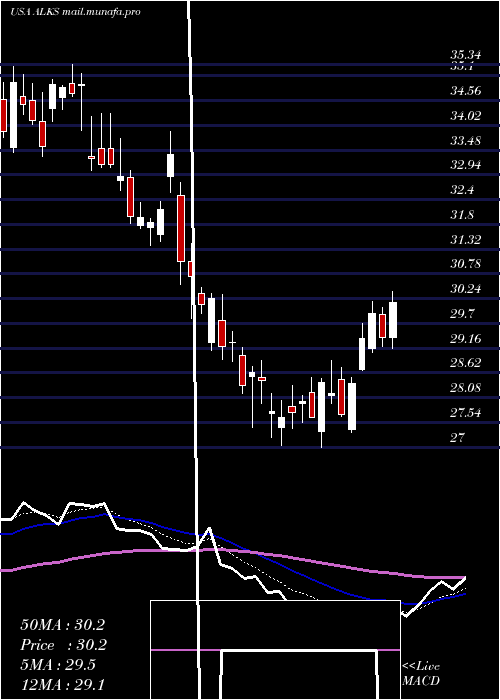The image size is (500, 700).
Task: Click the 32.4 price axis label
Action: [x=462, y=190]
